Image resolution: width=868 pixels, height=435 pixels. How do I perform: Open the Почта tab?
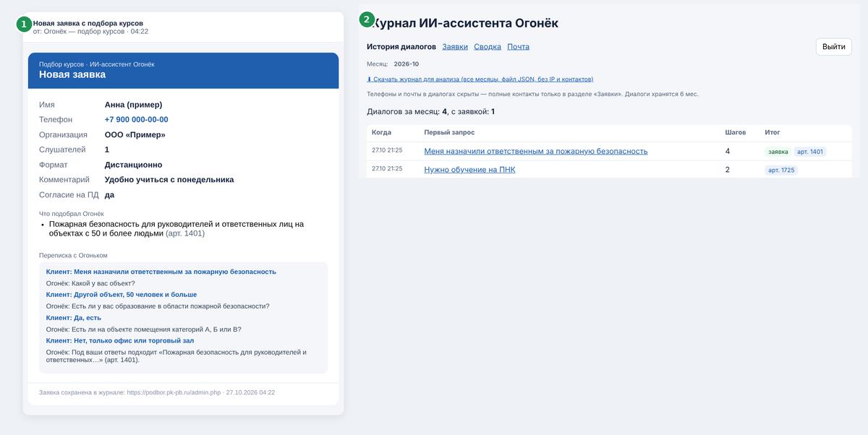(x=518, y=46)
